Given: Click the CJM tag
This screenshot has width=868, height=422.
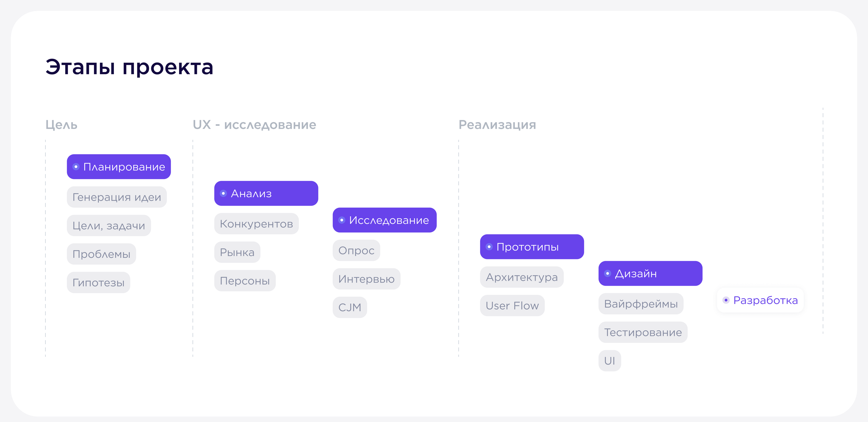Looking at the screenshot, I should click(x=350, y=307).
